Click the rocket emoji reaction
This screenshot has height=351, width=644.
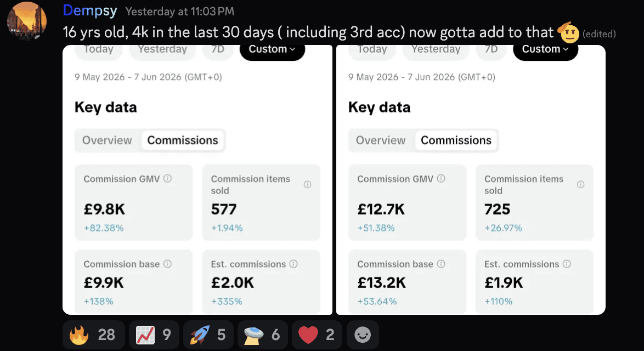(x=208, y=335)
